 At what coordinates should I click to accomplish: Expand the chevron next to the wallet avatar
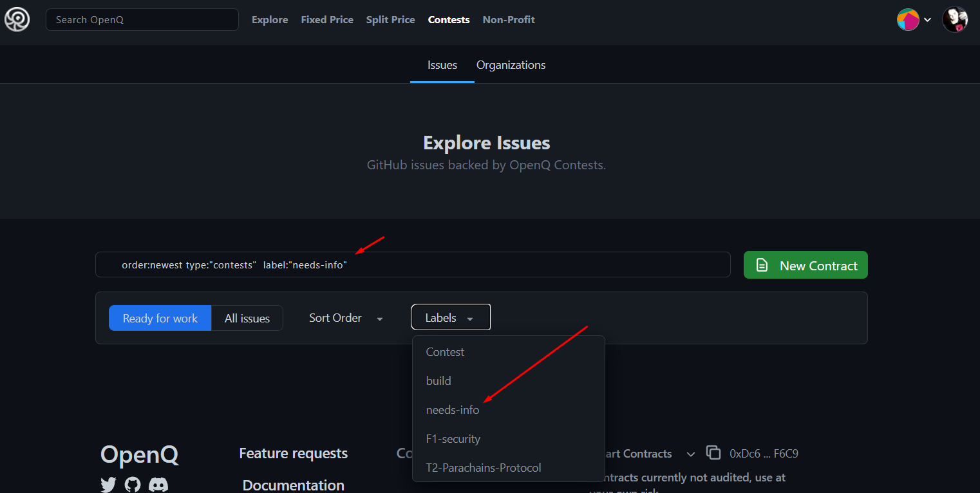[x=927, y=20]
